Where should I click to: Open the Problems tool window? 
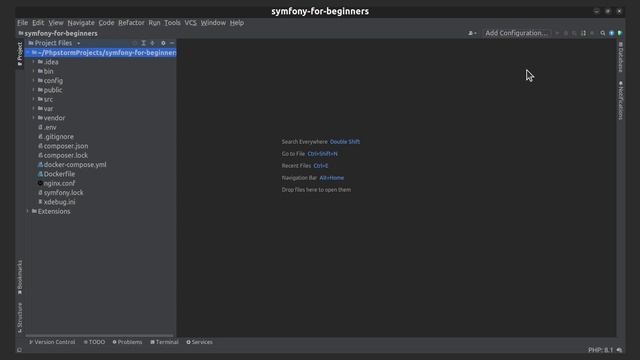(x=127, y=342)
